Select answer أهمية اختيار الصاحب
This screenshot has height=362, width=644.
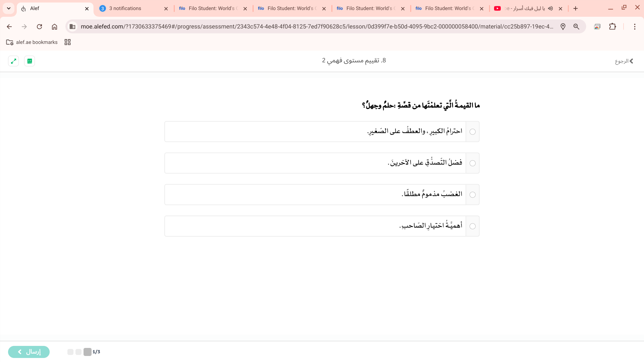pyautogui.click(x=473, y=226)
